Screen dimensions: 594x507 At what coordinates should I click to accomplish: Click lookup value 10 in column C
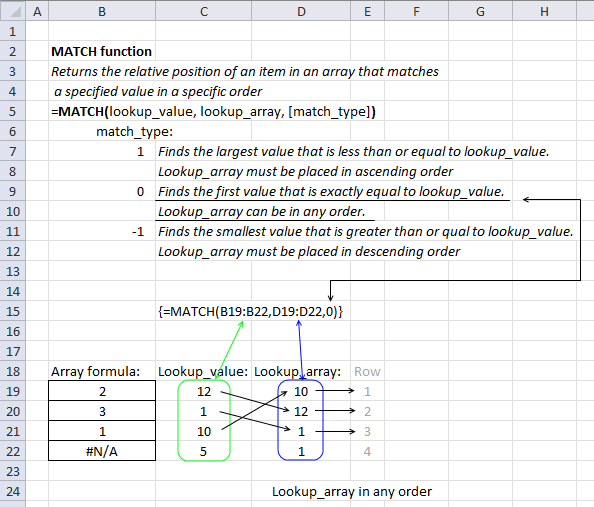click(204, 431)
